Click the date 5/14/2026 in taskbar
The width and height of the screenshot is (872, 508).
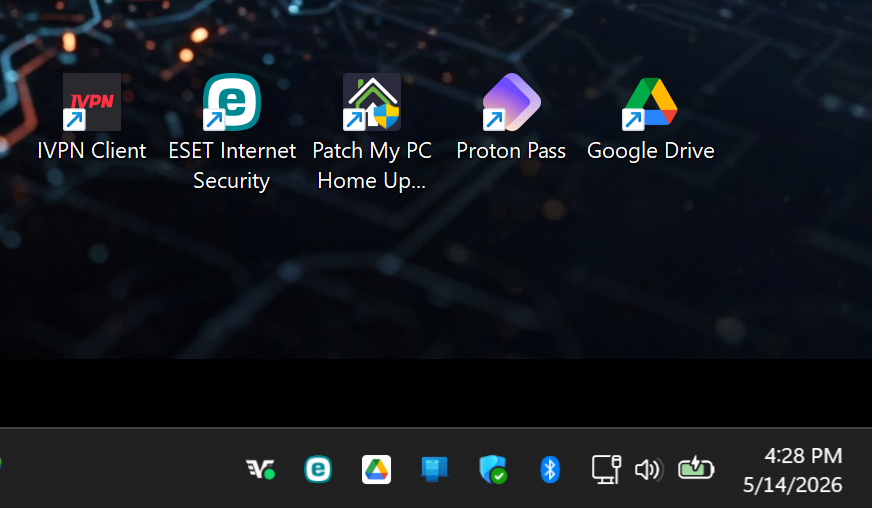point(792,485)
